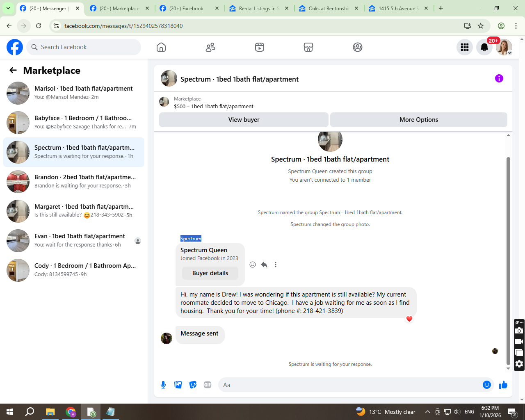Screen dimensions: 525x420
Task: Open the Spectrum group photo in chat
Action: (x=330, y=141)
